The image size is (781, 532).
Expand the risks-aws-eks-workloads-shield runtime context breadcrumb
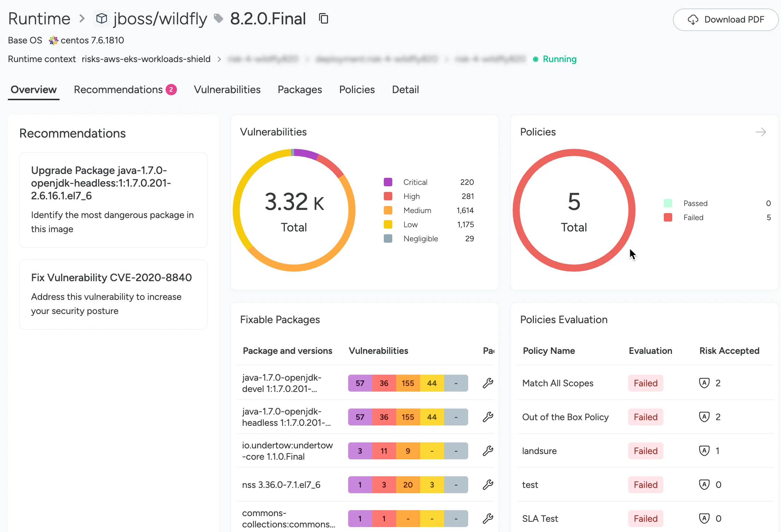145,59
